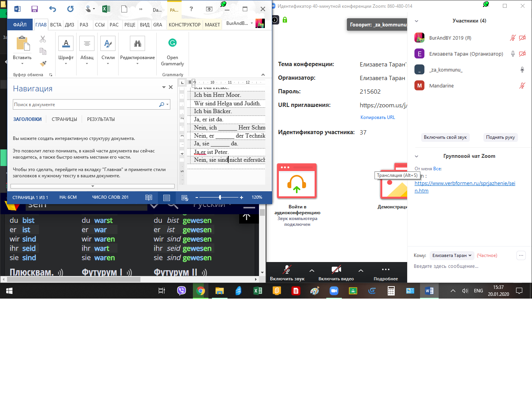The image size is (532, 416).
Task: Switch to read mode view in the status bar
Action: click(149, 198)
